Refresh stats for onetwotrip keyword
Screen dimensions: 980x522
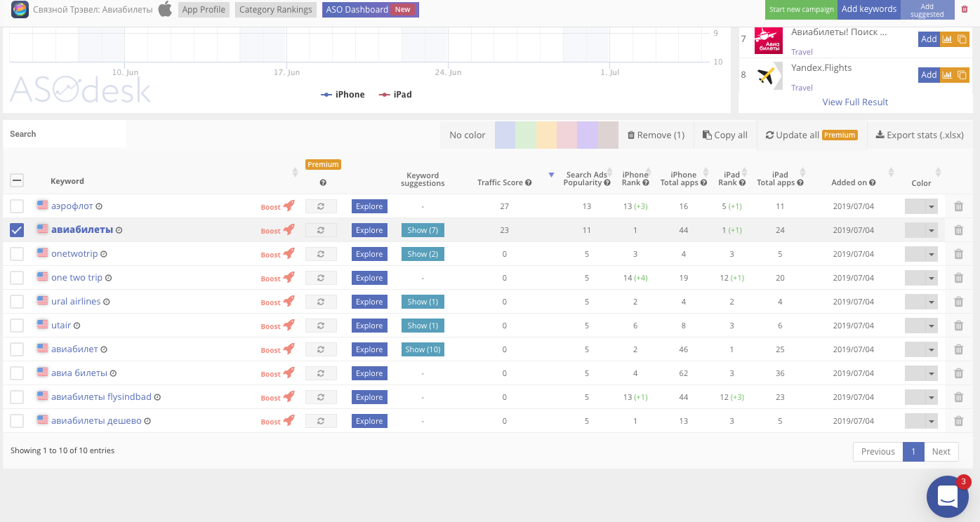coord(321,254)
